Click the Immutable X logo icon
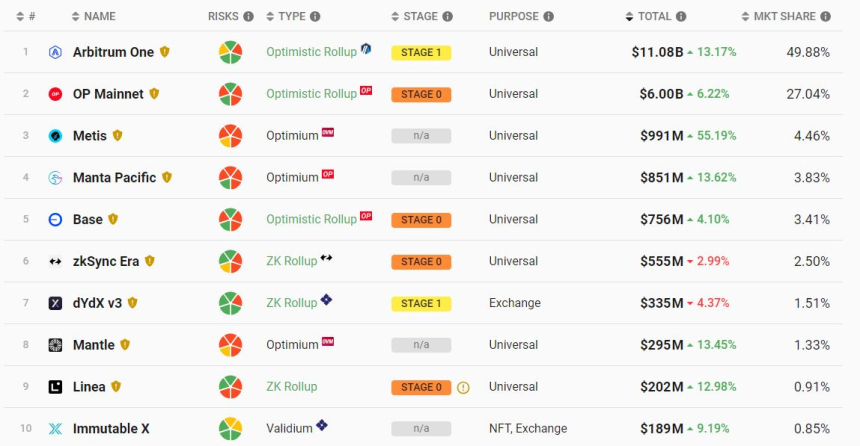The width and height of the screenshot is (860, 446). click(x=55, y=429)
